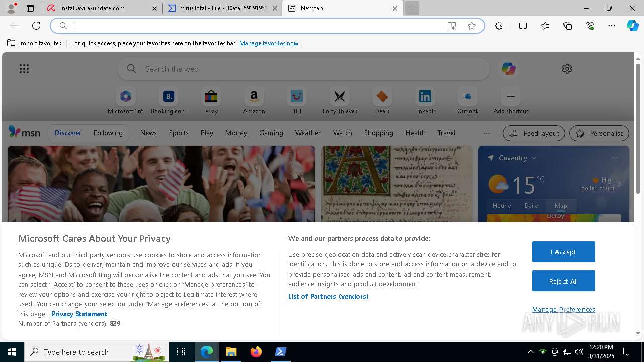The width and height of the screenshot is (644, 362).
Task: Show the Daily weather forecast
Action: pos(531,206)
